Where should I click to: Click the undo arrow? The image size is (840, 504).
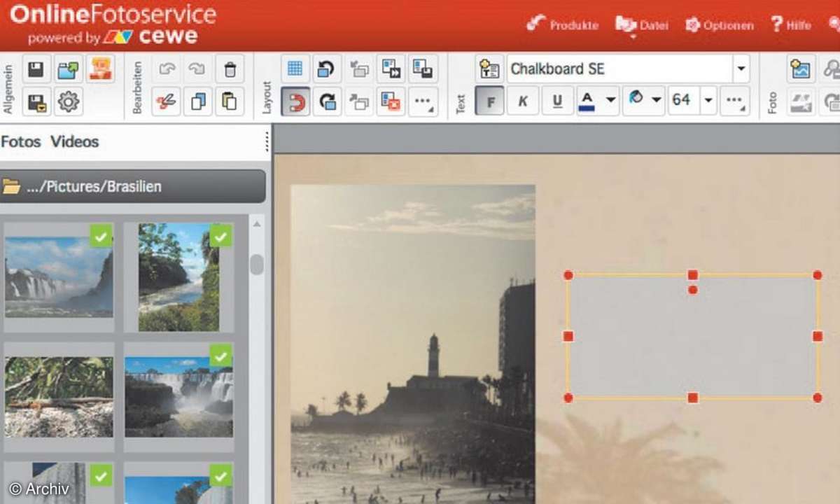tap(166, 69)
